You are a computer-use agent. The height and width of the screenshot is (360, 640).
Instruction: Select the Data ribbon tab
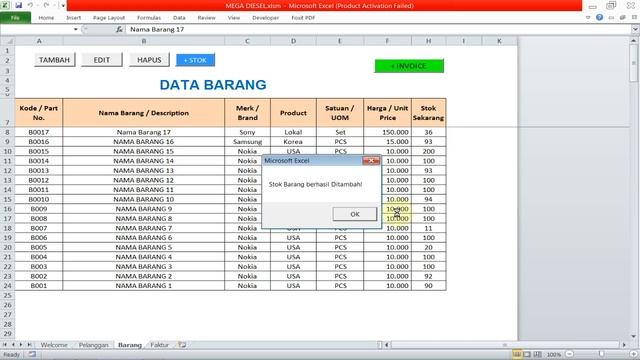179,18
